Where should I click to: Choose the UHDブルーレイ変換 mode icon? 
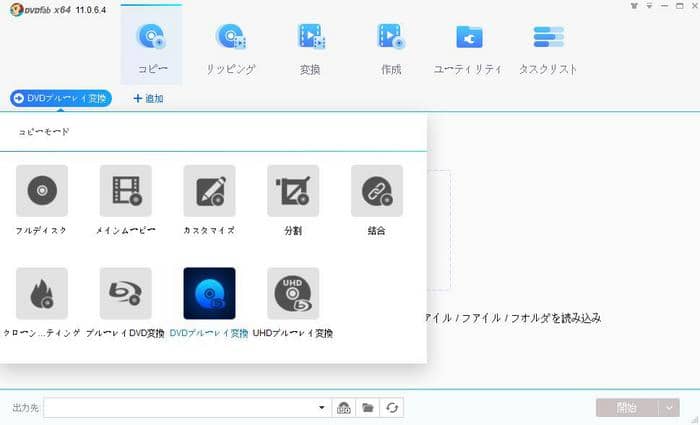293,293
